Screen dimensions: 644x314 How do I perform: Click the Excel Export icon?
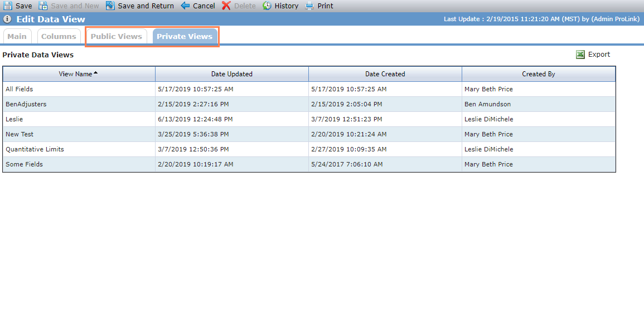[580, 55]
